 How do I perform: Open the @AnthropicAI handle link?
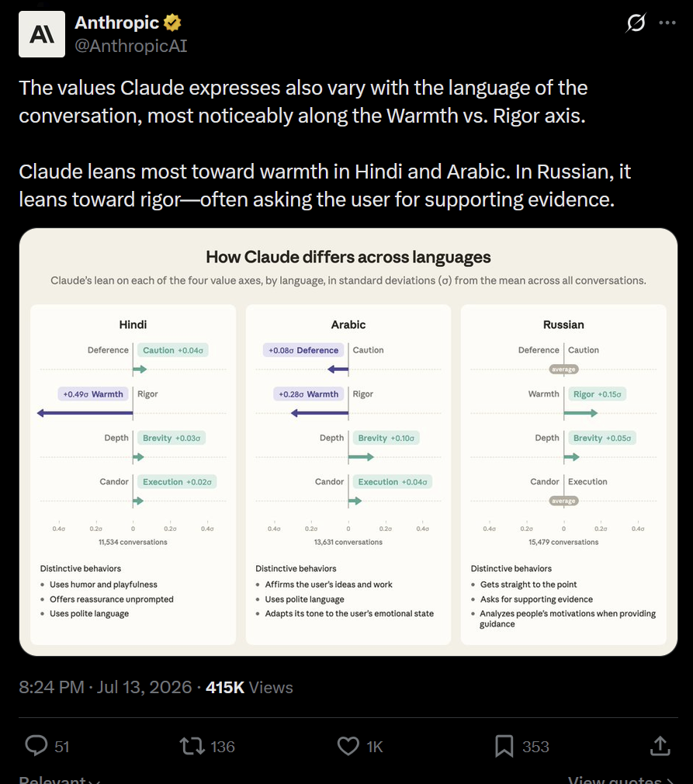click(x=130, y=46)
